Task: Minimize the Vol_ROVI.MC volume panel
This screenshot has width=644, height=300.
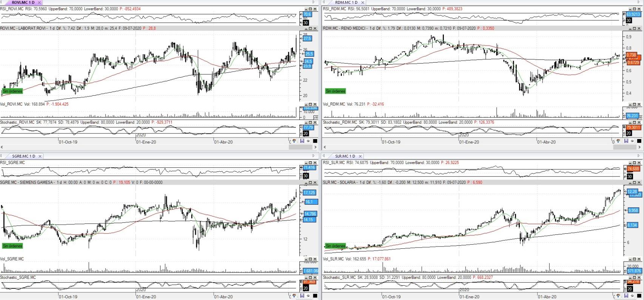Action: (306, 104)
